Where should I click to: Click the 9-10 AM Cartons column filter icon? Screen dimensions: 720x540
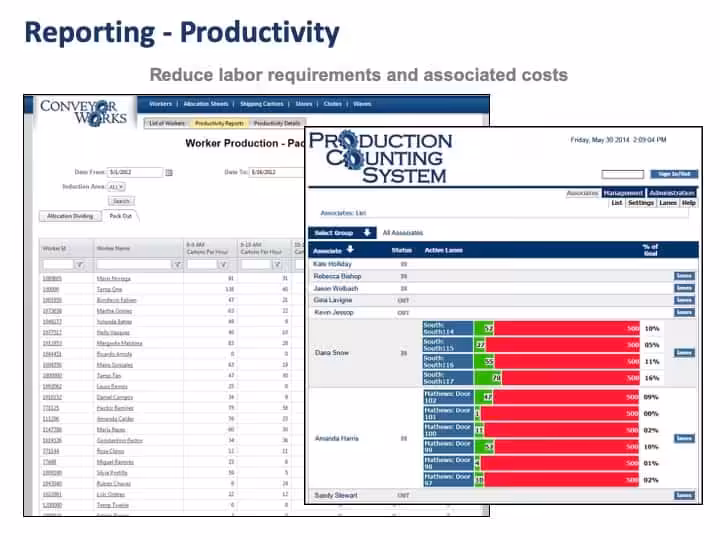277,265
